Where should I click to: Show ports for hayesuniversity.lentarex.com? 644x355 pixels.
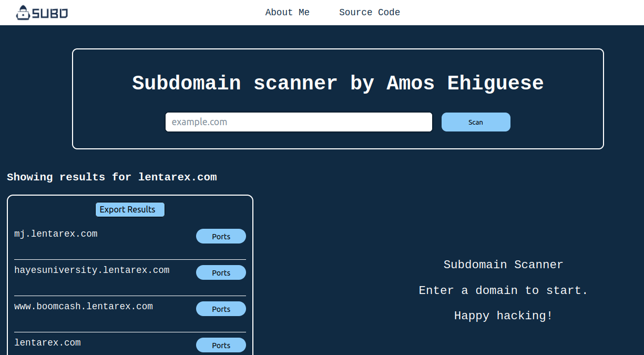(x=221, y=272)
